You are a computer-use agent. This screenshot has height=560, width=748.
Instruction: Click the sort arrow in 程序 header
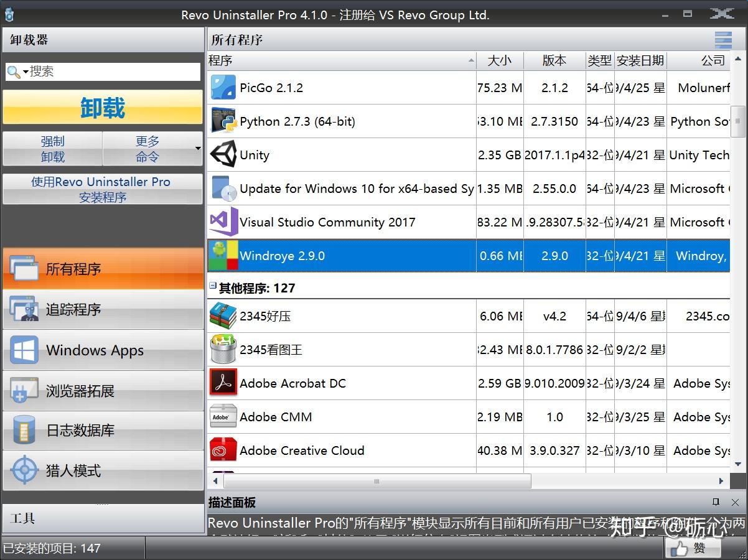point(470,60)
